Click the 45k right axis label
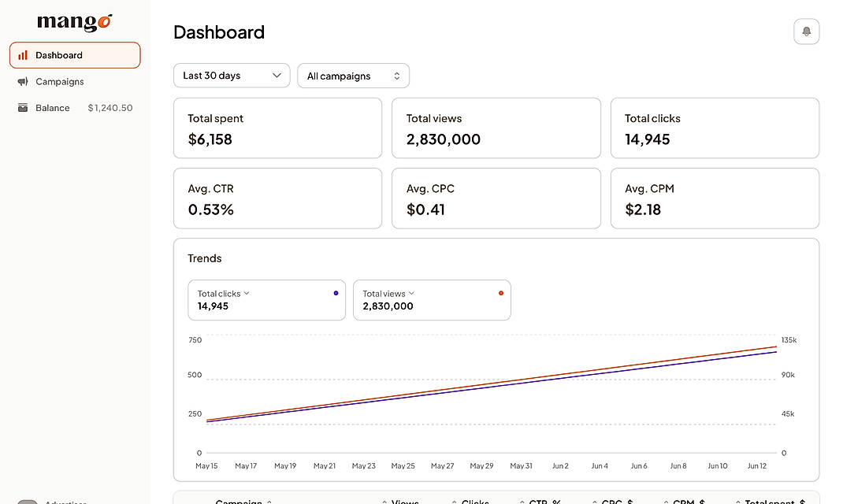 (788, 414)
